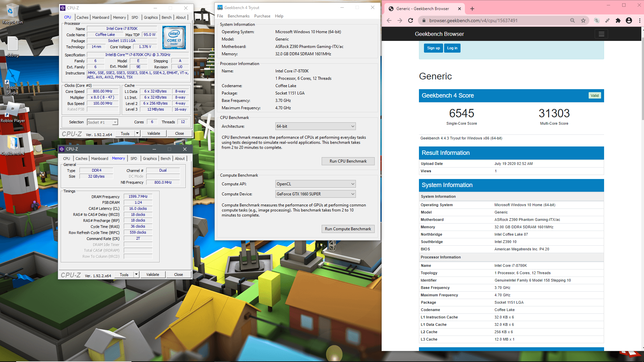Image resolution: width=644 pixels, height=362 pixels.
Task: Click Memory tab in top CPU-Z window
Action: click(119, 17)
